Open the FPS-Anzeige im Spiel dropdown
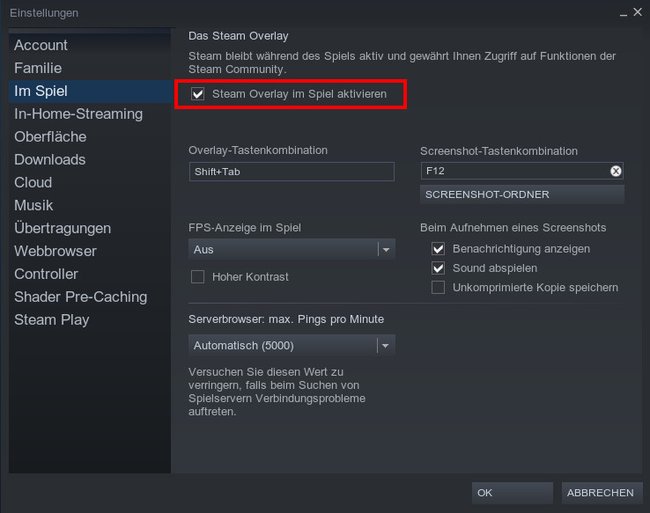This screenshot has height=513, width=650. click(291, 249)
